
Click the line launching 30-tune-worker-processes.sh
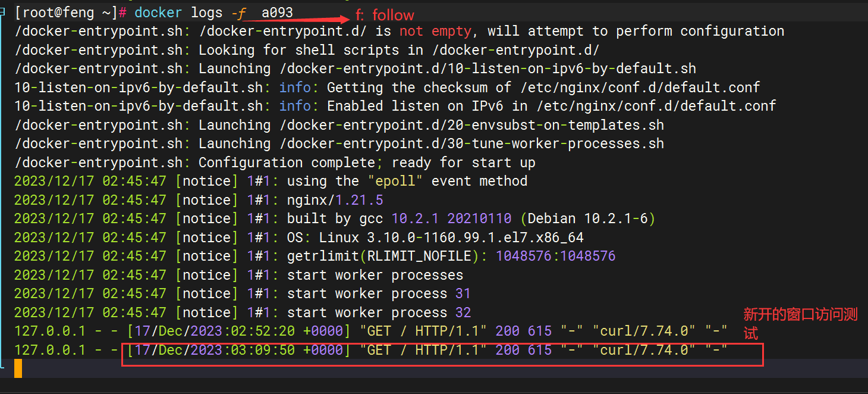[339, 144]
